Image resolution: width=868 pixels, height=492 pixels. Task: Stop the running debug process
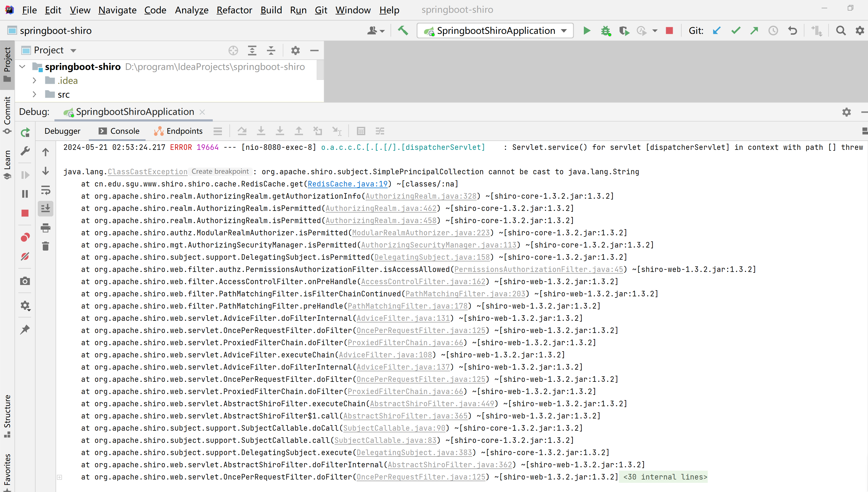pos(25,213)
